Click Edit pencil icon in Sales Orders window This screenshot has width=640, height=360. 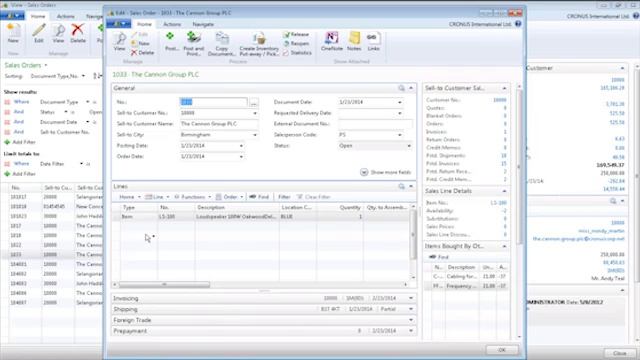[x=39, y=33]
